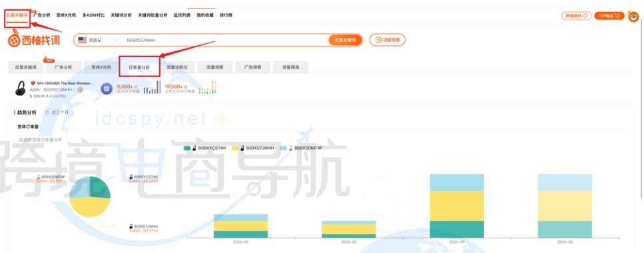Open the 反查关键词 top navigation item
The image size is (644, 253).
pyautogui.click(x=17, y=15)
